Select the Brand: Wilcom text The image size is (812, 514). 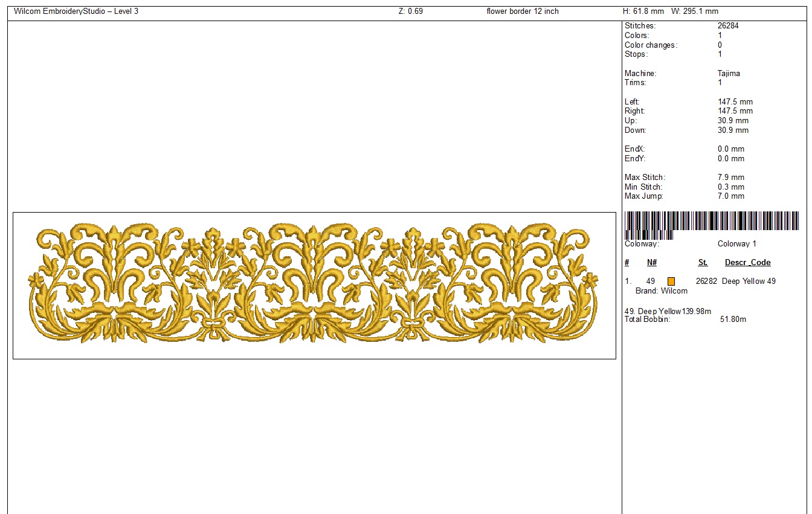pos(661,291)
